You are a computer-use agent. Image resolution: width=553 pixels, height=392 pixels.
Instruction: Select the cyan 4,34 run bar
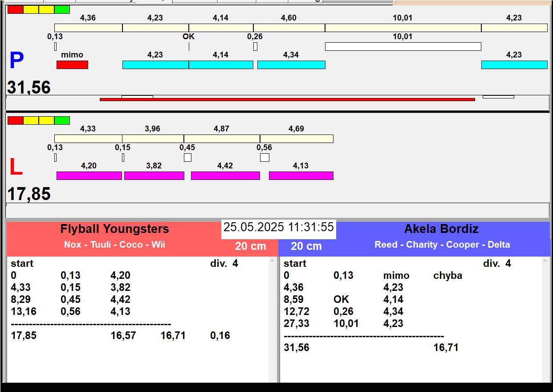coord(291,65)
